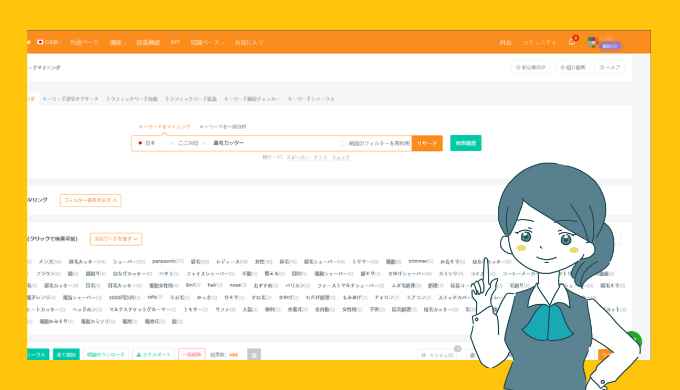Viewport: 680px width, 390px height.
Task: Expand the orange outlined filter conditions button
Action: (90, 200)
